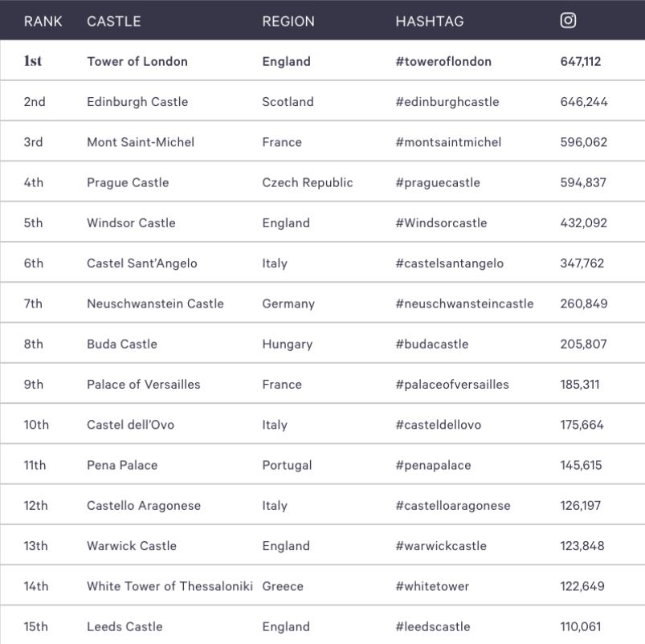Open the #toweroflondon hashtag
Image resolution: width=645 pixels, height=644 pixels.
click(443, 62)
